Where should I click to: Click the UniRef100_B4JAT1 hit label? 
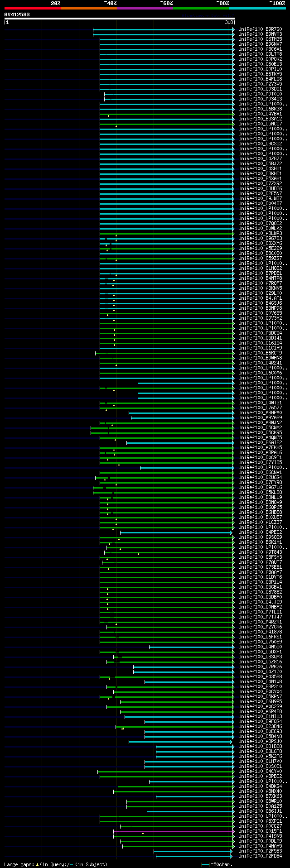pyautogui.click(x=260, y=298)
